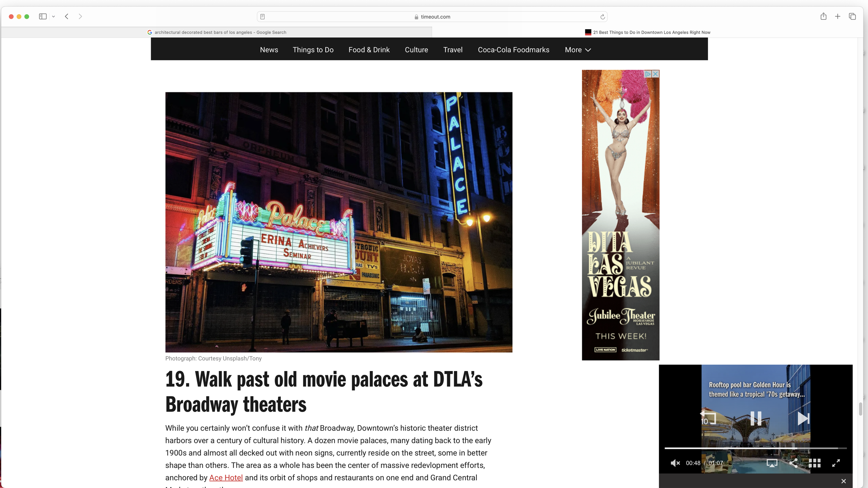Close the floating video player

pyautogui.click(x=843, y=481)
